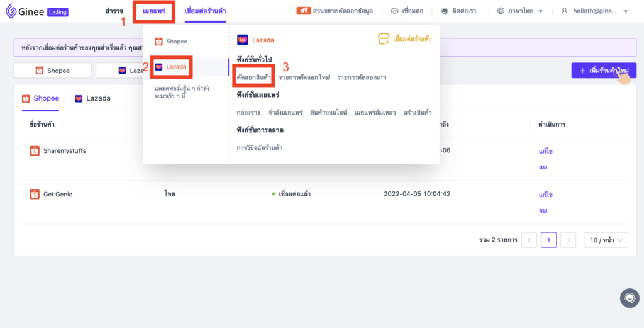Click the Ginee Listing logo

pyautogui.click(x=36, y=11)
